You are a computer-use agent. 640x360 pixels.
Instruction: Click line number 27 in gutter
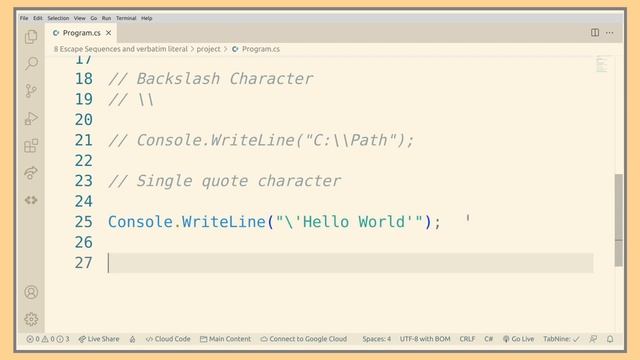click(83, 263)
